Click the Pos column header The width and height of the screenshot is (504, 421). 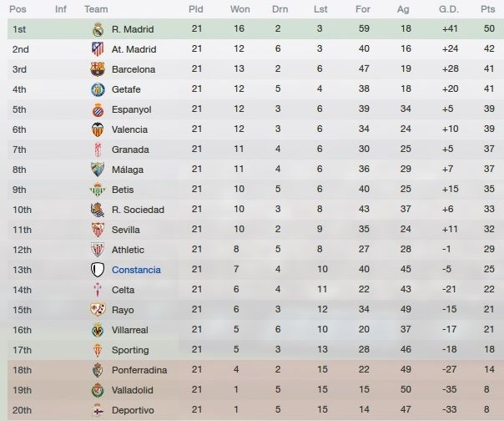click(18, 9)
